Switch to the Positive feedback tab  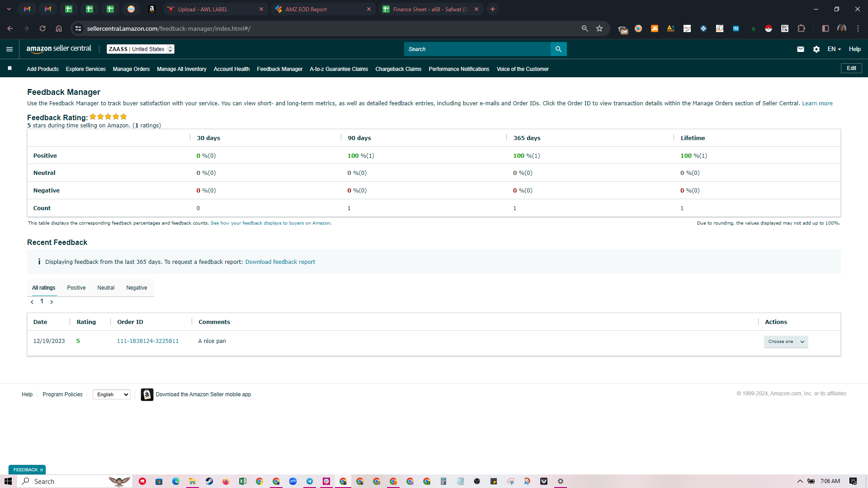pos(76,288)
